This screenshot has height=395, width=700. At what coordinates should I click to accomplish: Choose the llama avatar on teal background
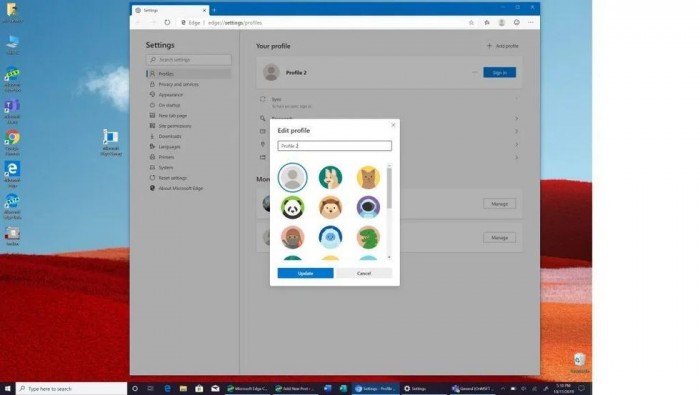pos(330,177)
